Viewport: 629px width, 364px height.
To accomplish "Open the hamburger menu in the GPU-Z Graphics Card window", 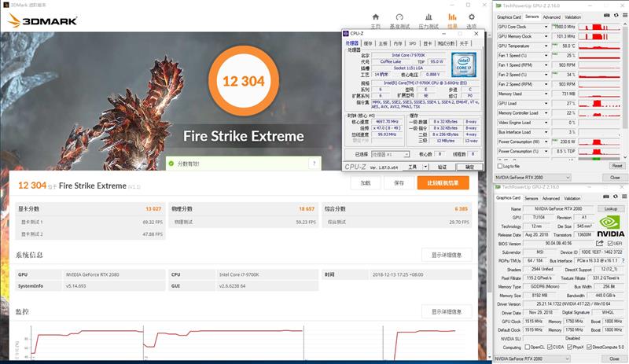I will click(624, 197).
